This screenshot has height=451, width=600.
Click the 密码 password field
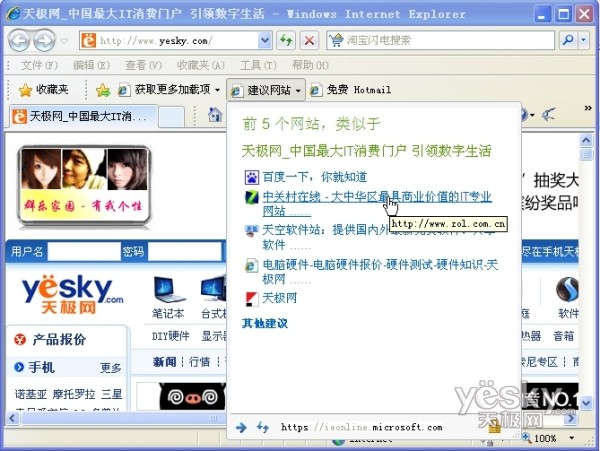(184, 252)
